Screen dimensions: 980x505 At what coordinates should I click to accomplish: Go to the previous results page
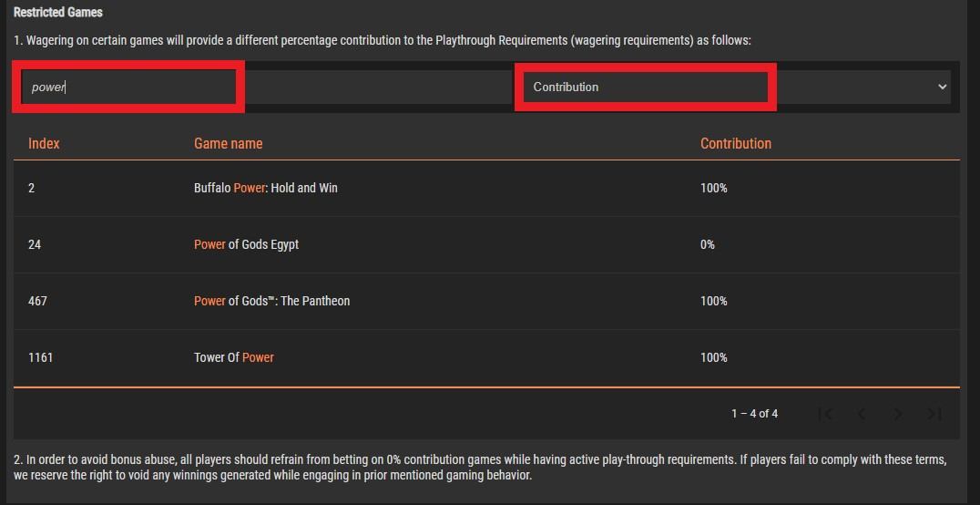(862, 414)
